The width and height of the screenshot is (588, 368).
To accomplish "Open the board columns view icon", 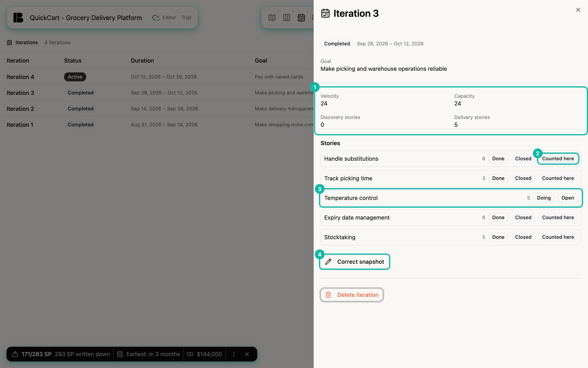I will click(286, 18).
